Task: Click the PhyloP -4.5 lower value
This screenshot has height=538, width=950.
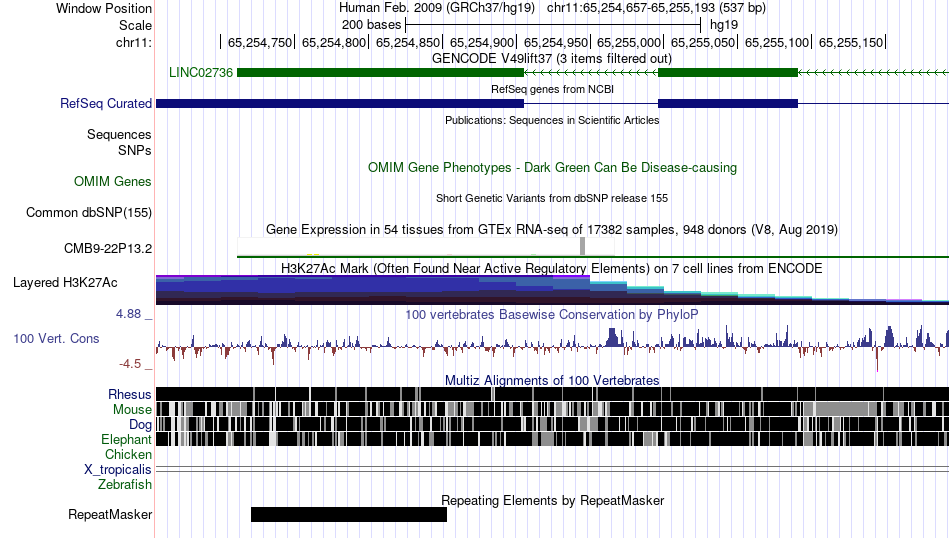Action: (130, 364)
